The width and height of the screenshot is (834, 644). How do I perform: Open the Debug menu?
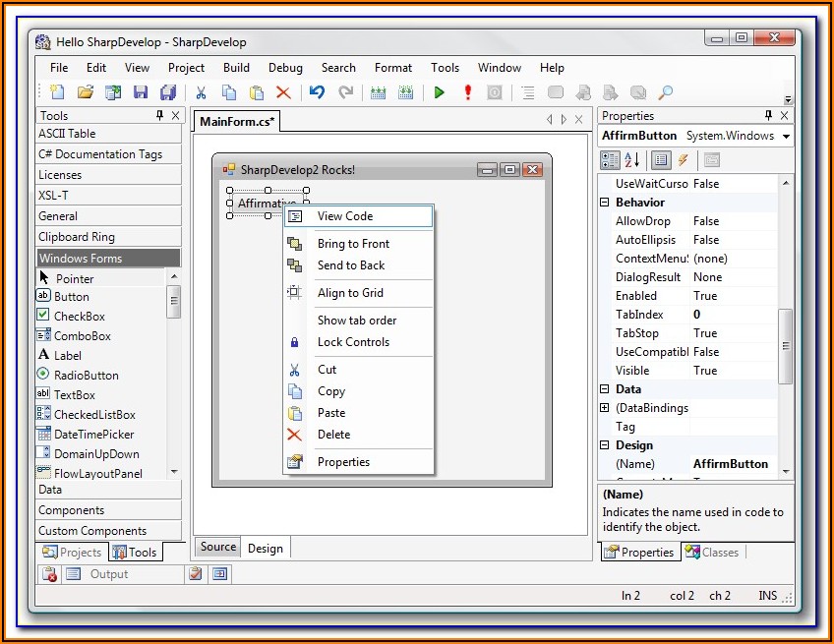coord(285,68)
